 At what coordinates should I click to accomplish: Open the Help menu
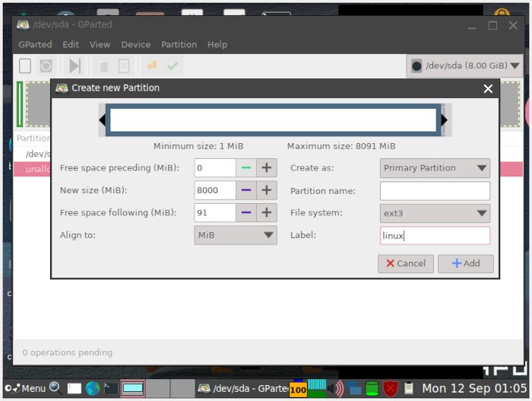pyautogui.click(x=217, y=45)
